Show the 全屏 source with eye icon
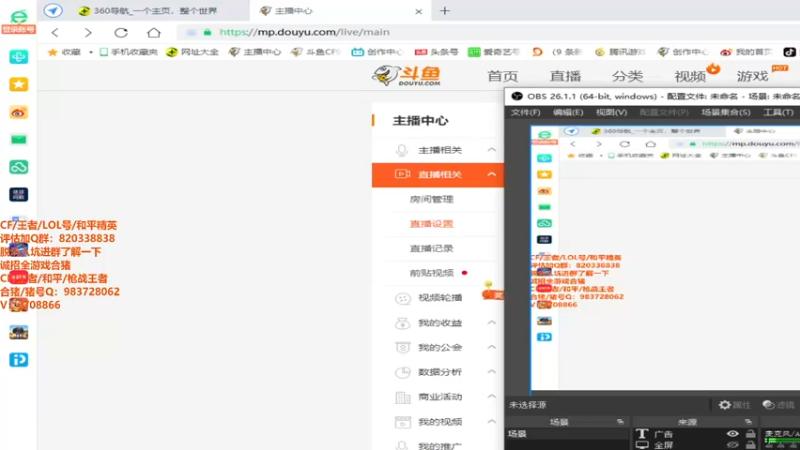Screen dimensions: 800x450 click(733, 445)
